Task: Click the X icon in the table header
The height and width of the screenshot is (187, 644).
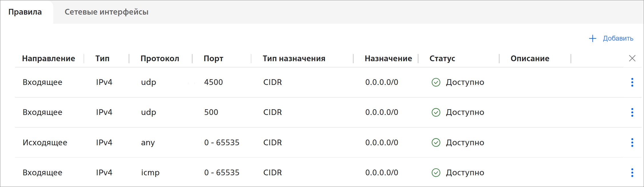Action: pyautogui.click(x=632, y=58)
